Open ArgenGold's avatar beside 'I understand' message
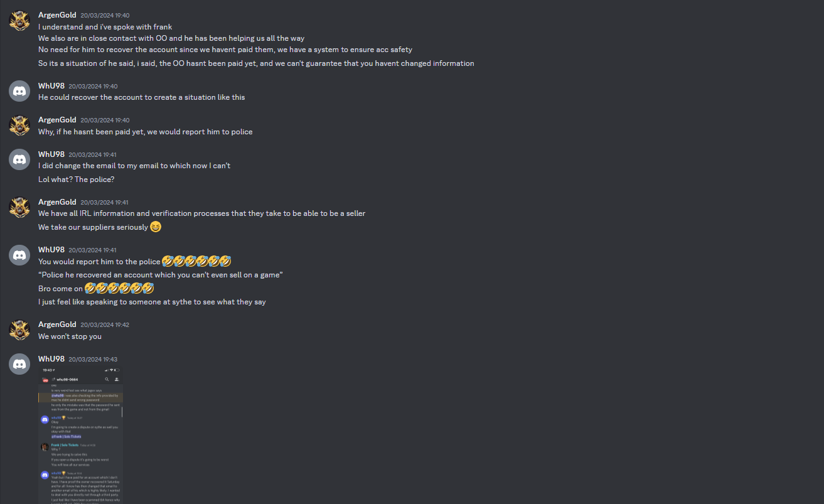The image size is (824, 504). (x=19, y=21)
